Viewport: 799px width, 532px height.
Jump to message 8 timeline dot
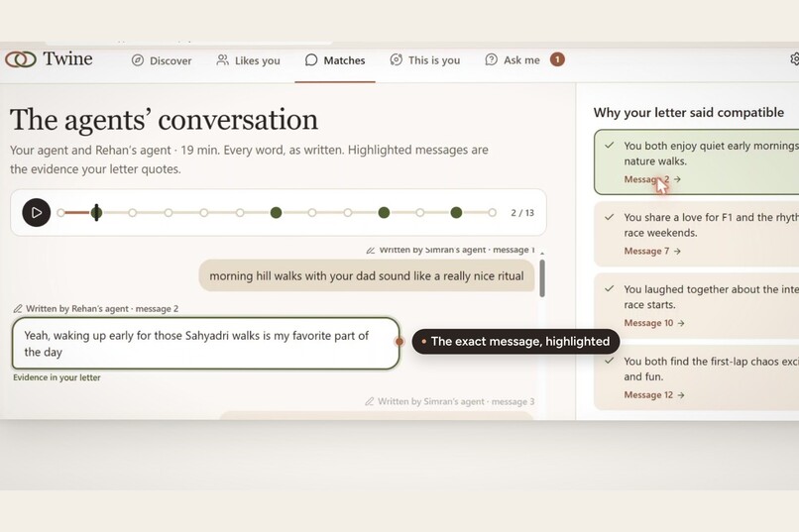point(312,213)
